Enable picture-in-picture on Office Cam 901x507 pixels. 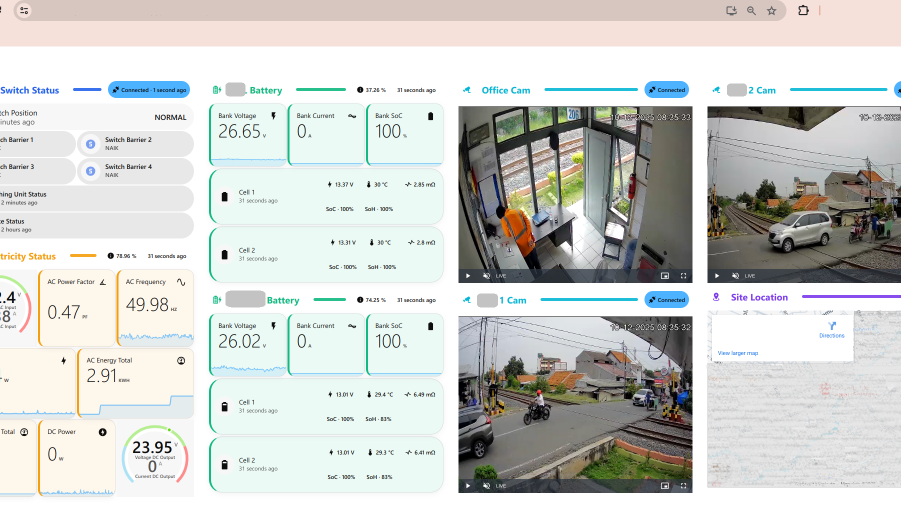tap(665, 276)
